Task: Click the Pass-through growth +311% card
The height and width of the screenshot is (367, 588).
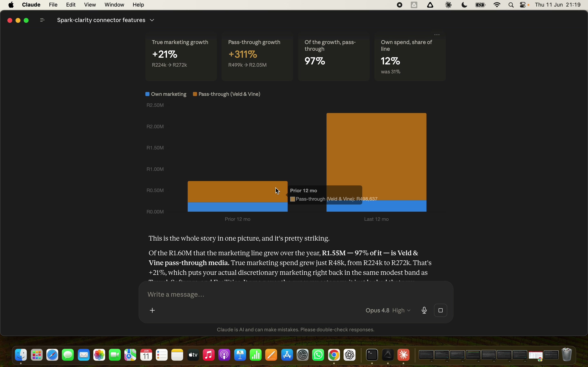Action: coord(257,57)
